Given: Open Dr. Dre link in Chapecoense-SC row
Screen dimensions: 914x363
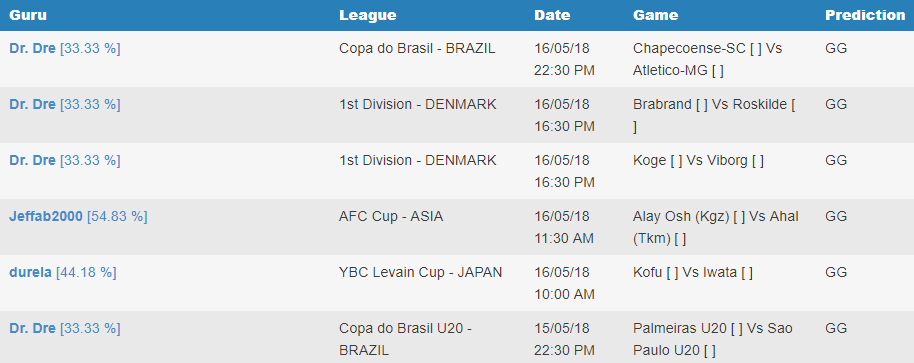Looking at the screenshot, I should (32, 48).
